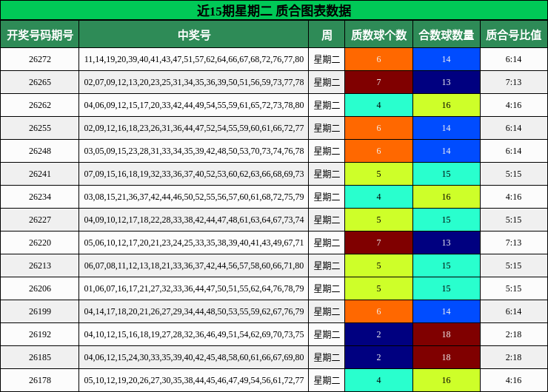Click winning numbers starting 03,05,09,15,23
Screen dimensions: 548x392
[x=194, y=151]
